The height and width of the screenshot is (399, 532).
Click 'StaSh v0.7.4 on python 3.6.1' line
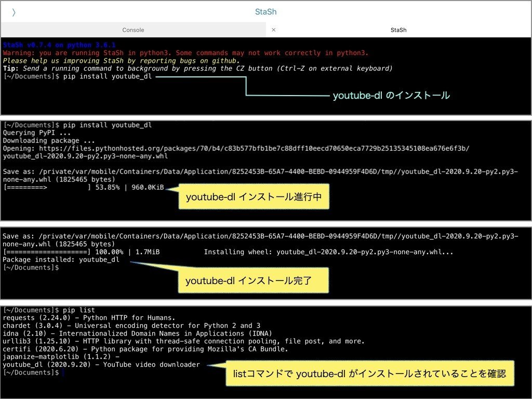[59, 45]
